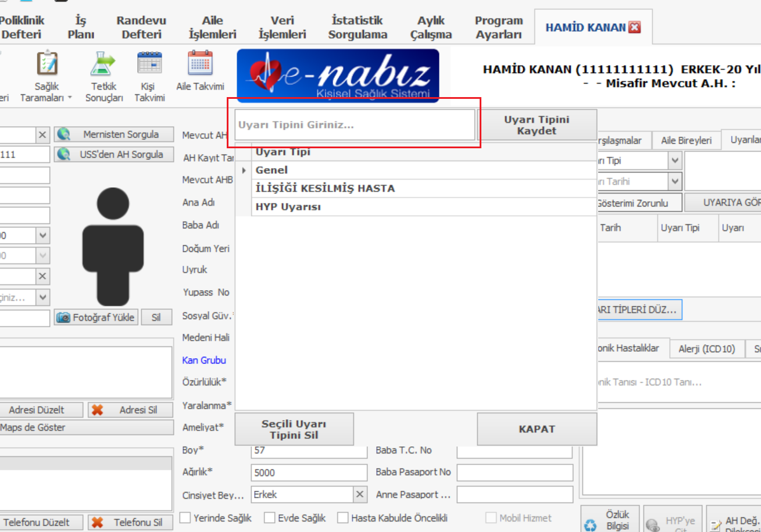
Task: Switch to Alerji (ICD10) tab
Action: coord(706,349)
